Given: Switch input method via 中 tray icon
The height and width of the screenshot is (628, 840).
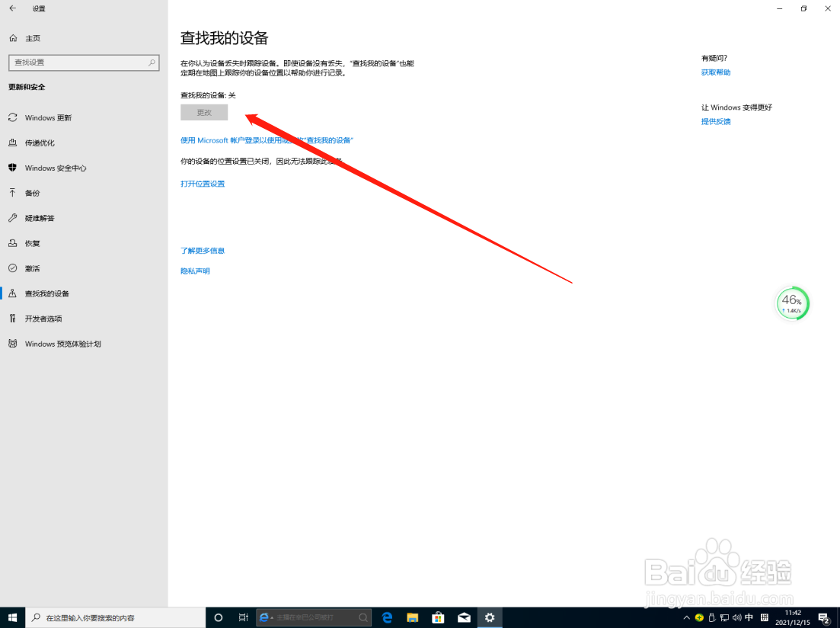Looking at the screenshot, I should 749,618.
